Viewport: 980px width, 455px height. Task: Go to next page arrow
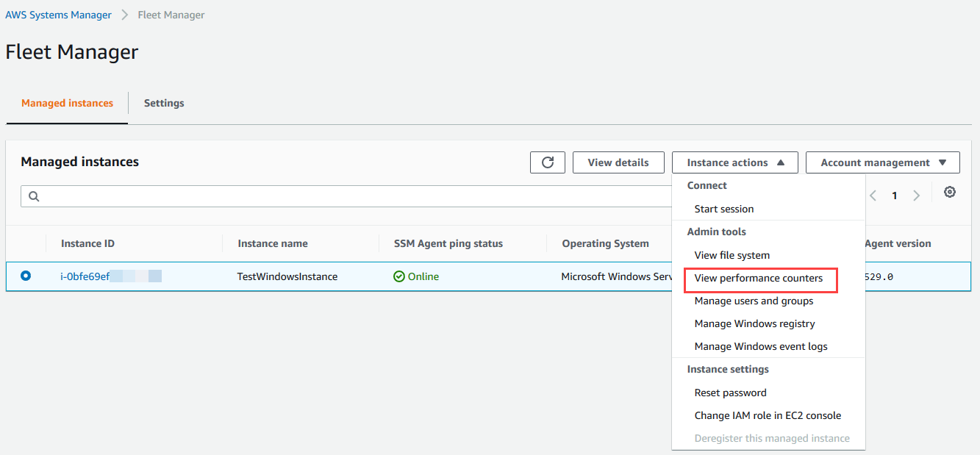pyautogui.click(x=916, y=196)
